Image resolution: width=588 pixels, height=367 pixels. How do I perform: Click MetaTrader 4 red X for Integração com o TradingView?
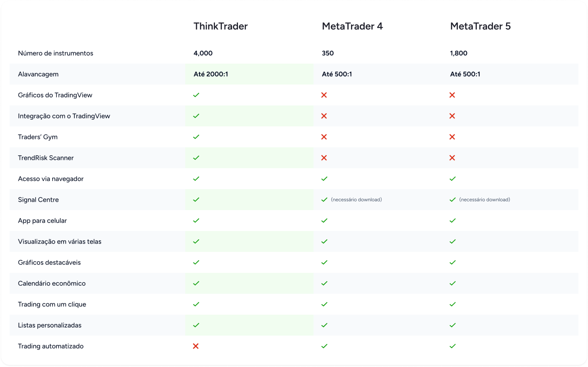tap(324, 116)
